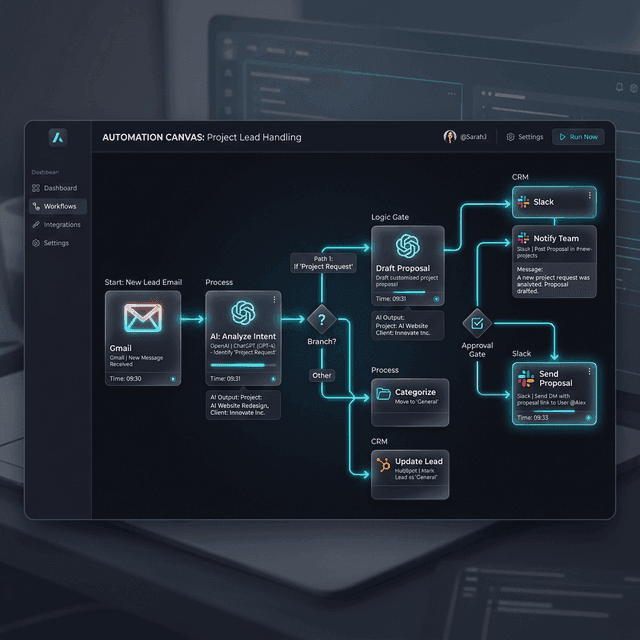Click the Workflows branch icon

tap(36, 206)
